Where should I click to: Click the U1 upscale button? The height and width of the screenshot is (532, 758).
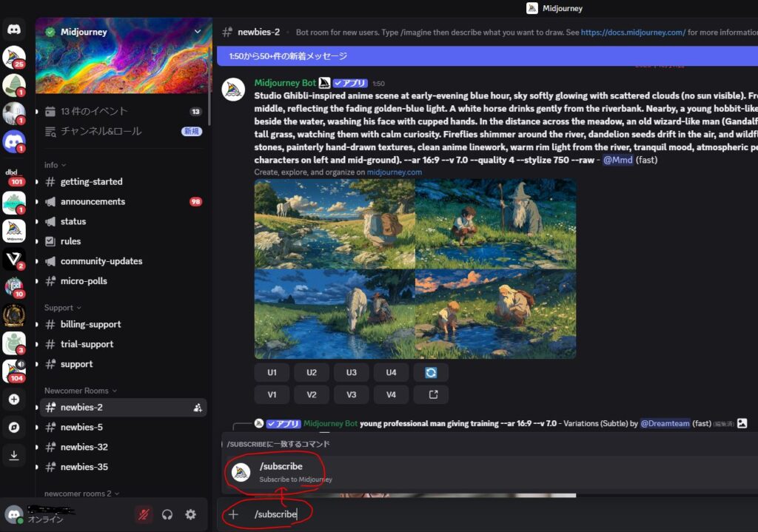tap(272, 373)
